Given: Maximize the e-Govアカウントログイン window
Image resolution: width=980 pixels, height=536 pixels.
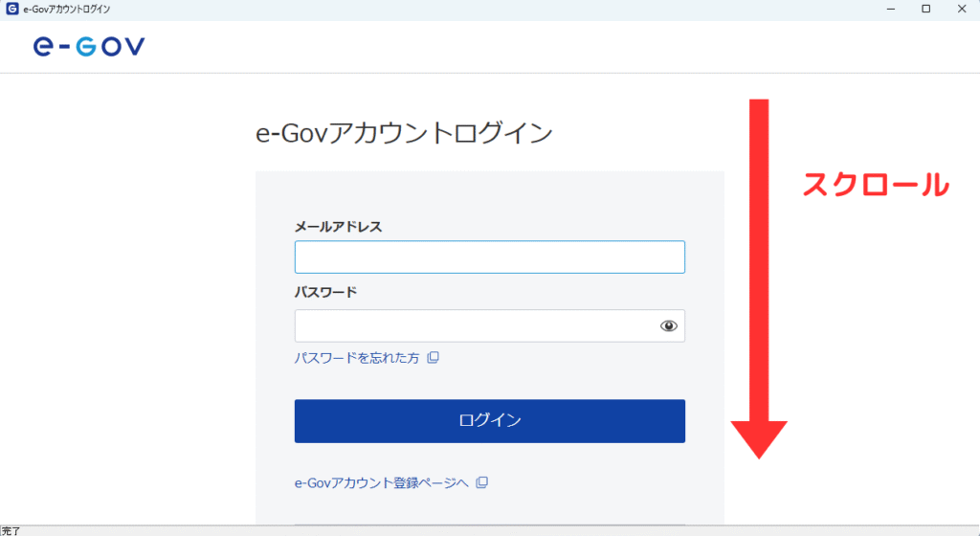Looking at the screenshot, I should (x=926, y=10).
